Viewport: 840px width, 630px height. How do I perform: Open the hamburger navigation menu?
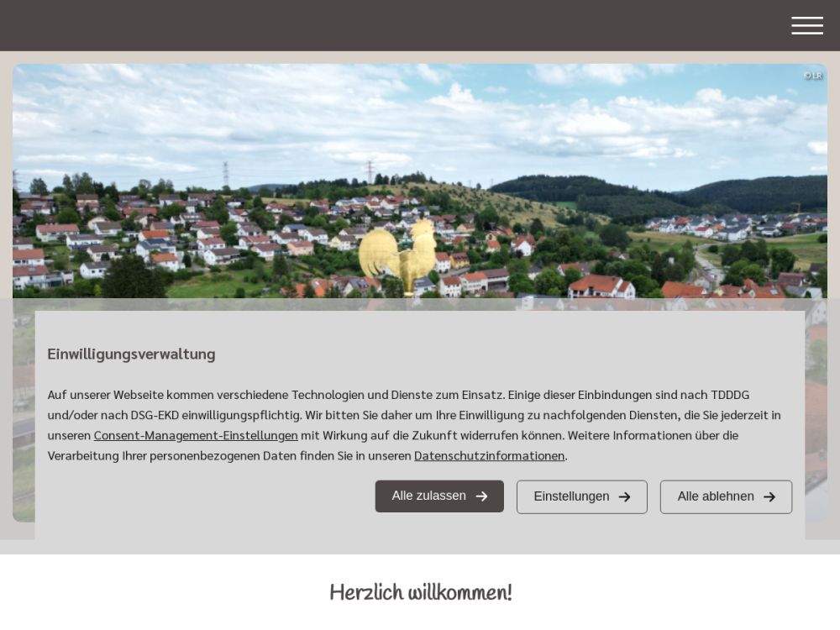pos(806,26)
